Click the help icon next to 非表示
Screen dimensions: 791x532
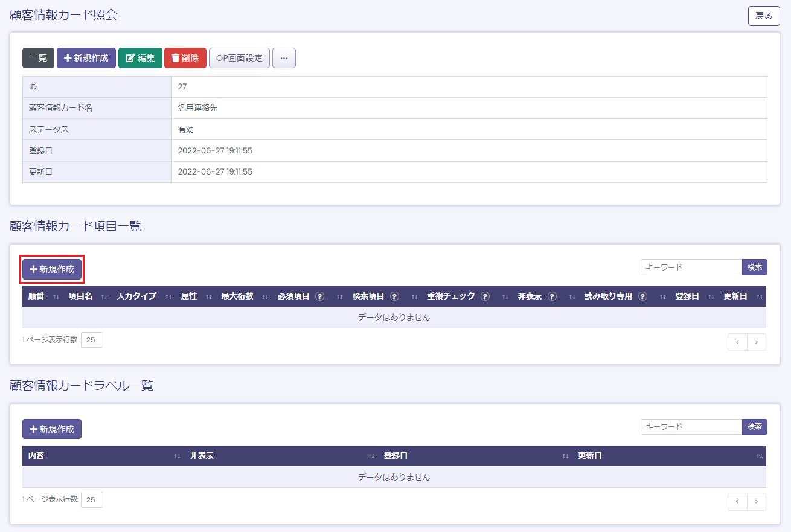tap(552, 296)
